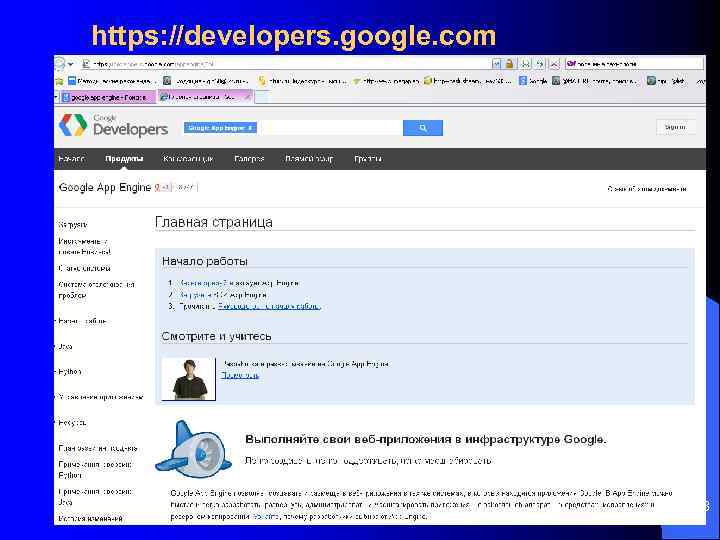This screenshot has height=540, width=720.
Task: Expand the Управление приложением sidebar section
Action: pos(100,397)
